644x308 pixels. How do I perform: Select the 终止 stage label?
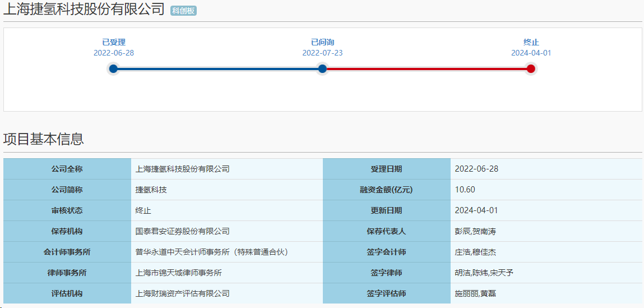coord(531,42)
